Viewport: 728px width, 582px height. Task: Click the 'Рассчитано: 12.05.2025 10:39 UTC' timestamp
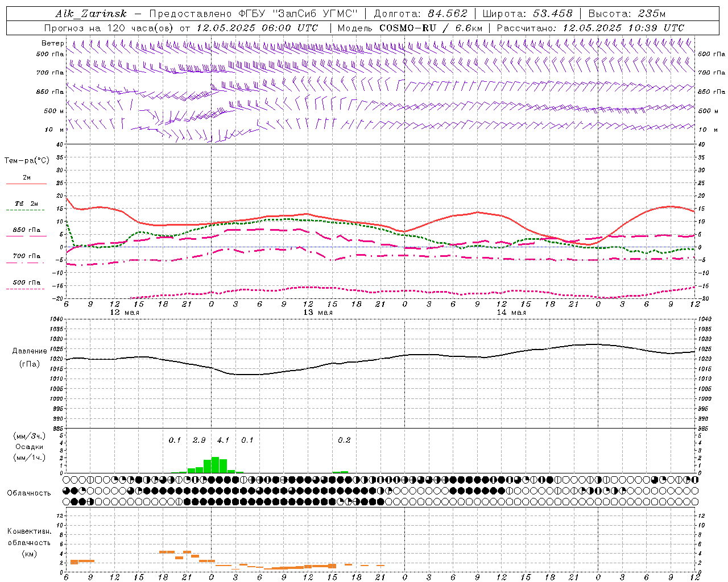590,28
